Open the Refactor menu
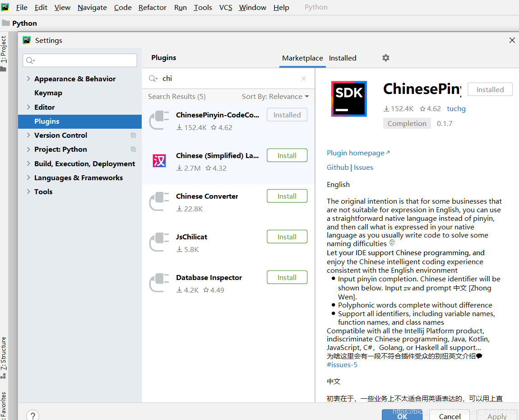The image size is (519, 420). click(152, 7)
